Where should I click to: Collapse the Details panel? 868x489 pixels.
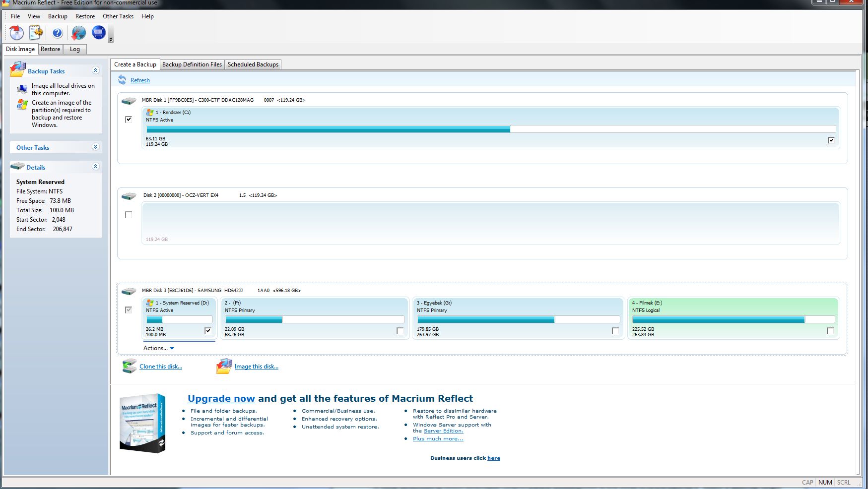pyautogui.click(x=96, y=167)
